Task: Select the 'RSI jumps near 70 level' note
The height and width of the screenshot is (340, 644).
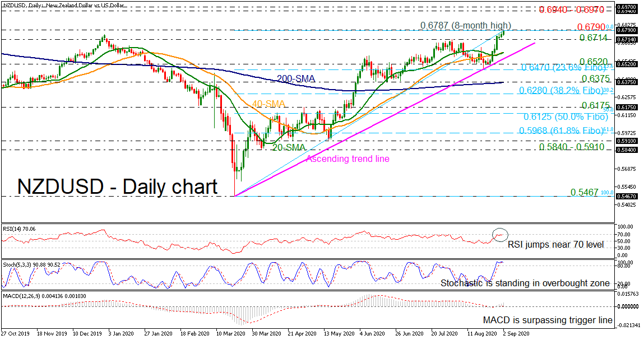Action: (555, 245)
